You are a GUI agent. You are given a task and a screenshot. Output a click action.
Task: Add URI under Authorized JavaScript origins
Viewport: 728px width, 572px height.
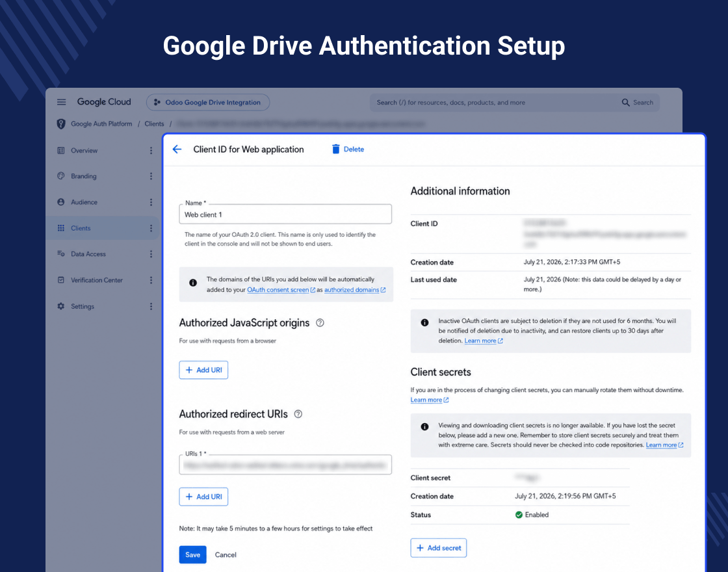click(203, 370)
